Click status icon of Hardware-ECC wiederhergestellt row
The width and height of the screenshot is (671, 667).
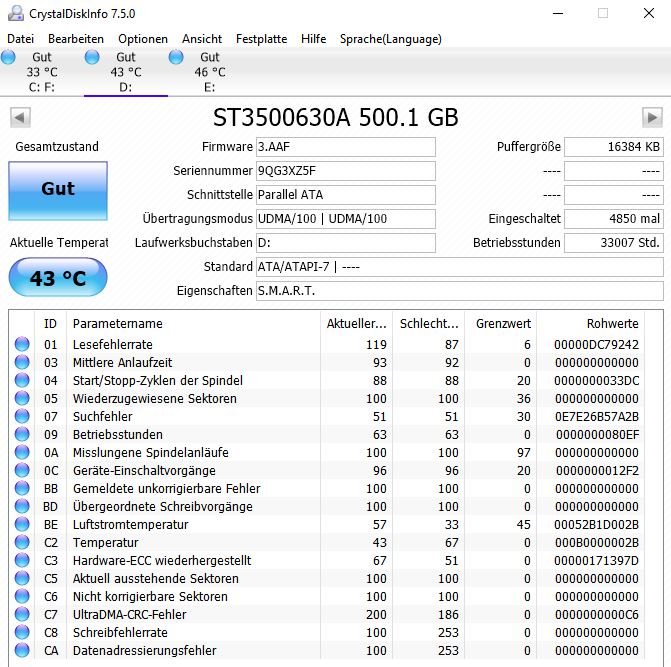(x=22, y=560)
